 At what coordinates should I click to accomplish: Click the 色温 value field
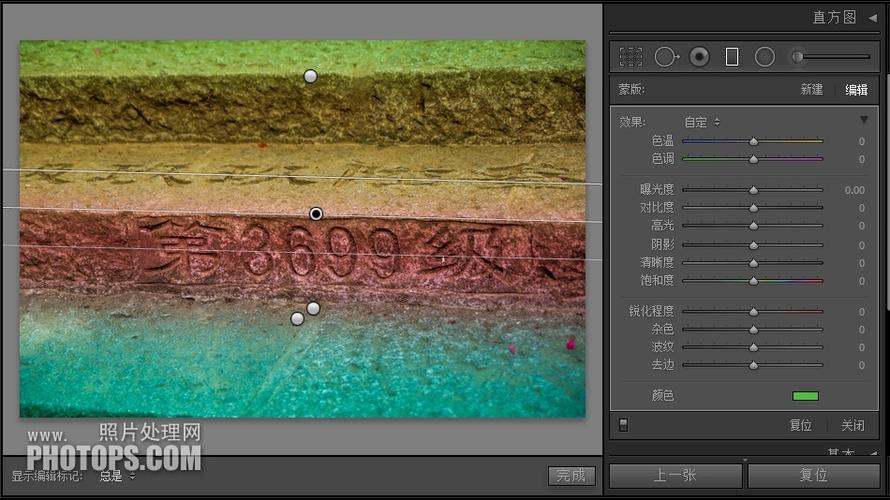861,141
